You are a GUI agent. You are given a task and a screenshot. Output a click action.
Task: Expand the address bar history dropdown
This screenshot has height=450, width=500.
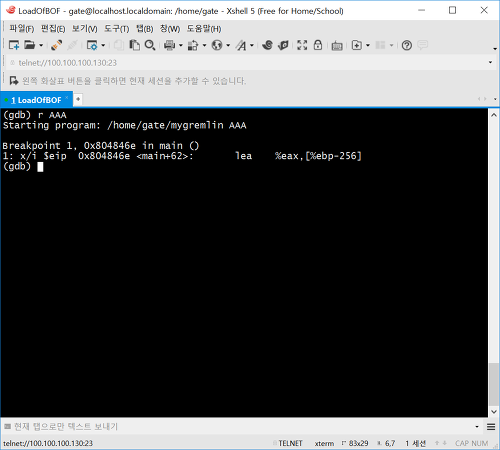pyautogui.click(x=491, y=62)
